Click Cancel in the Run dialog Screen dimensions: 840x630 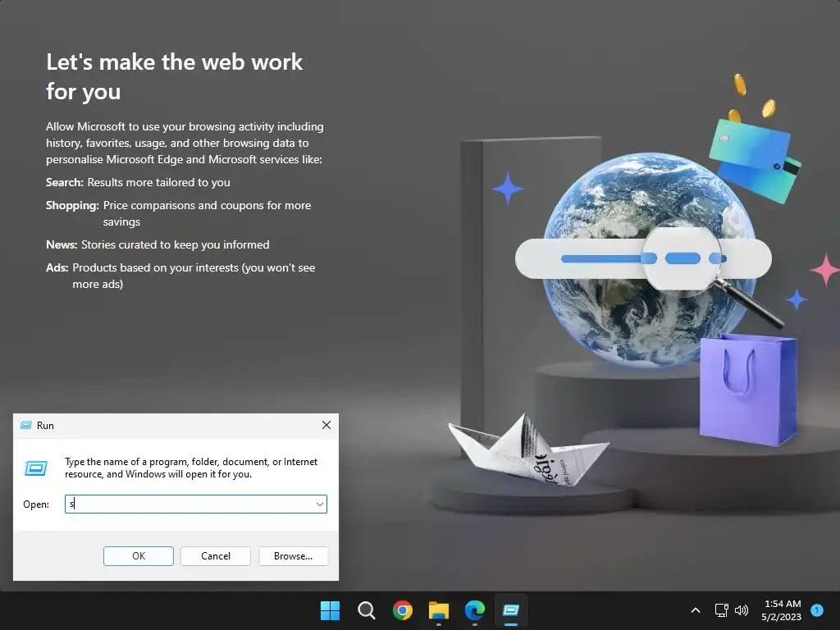(x=216, y=556)
